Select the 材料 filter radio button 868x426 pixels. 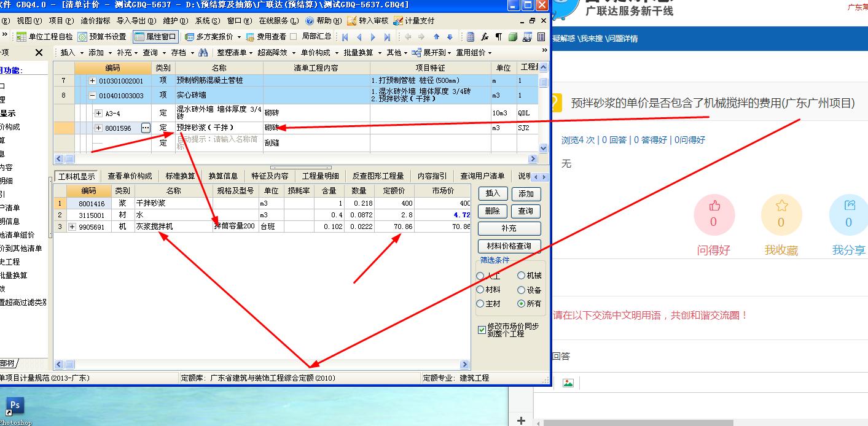tap(481, 290)
